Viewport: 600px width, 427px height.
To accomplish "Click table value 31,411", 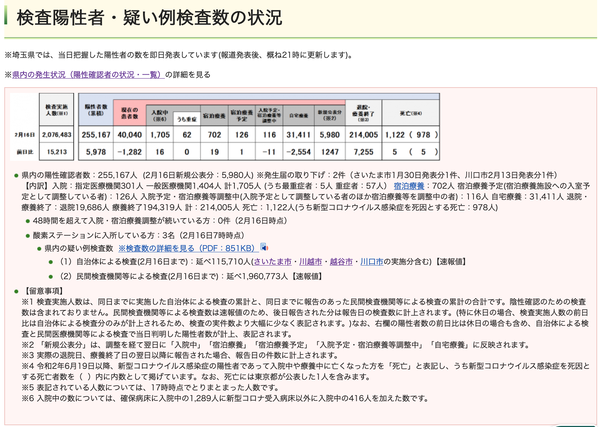I will coord(299,135).
